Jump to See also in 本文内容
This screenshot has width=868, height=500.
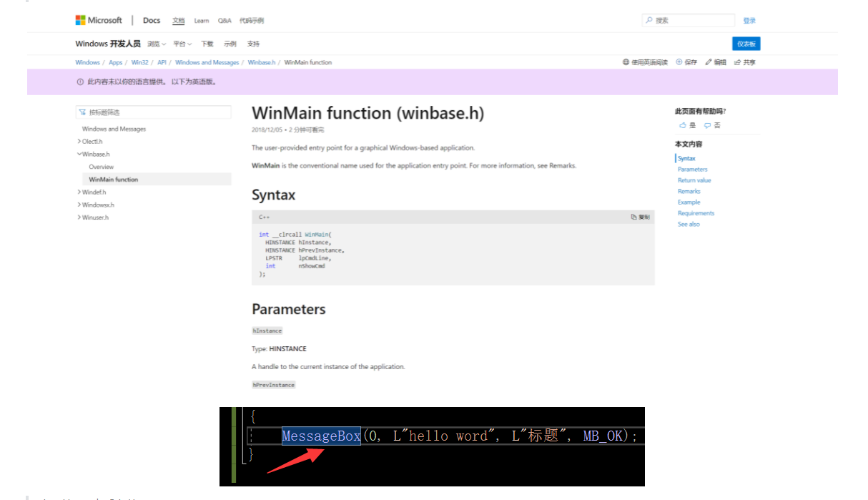[x=689, y=224]
